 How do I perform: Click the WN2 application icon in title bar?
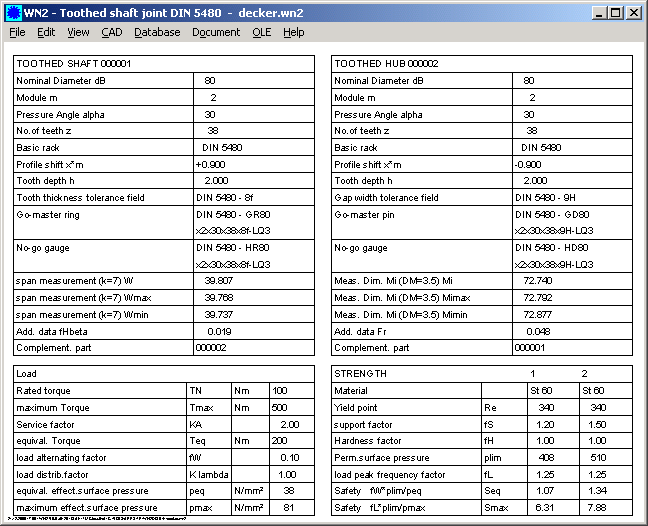pos(13,12)
